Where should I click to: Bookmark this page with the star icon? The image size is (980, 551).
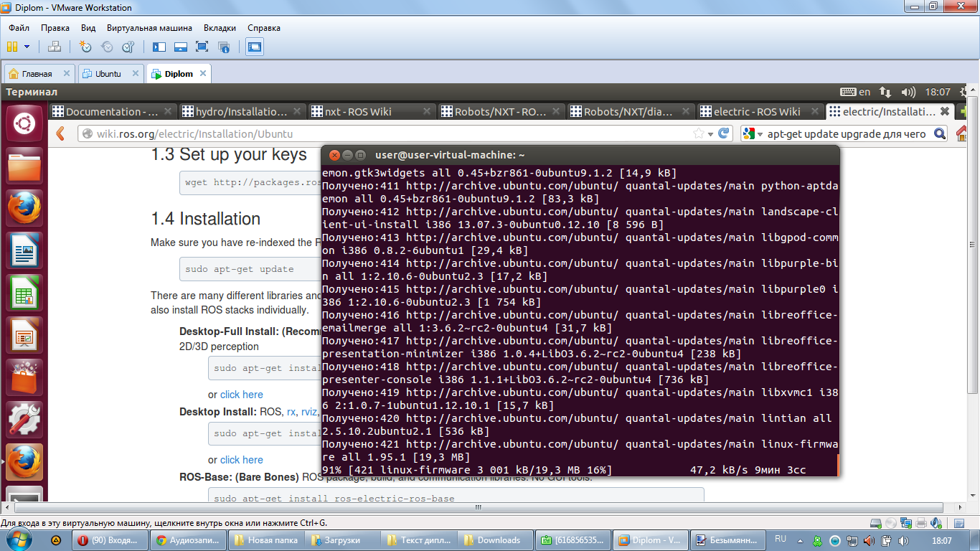(x=698, y=133)
